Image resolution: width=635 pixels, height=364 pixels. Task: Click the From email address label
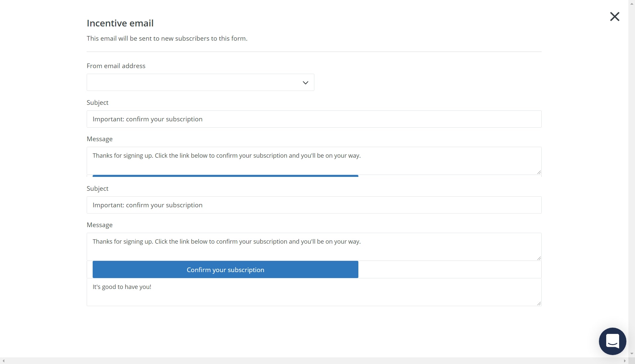pos(116,66)
